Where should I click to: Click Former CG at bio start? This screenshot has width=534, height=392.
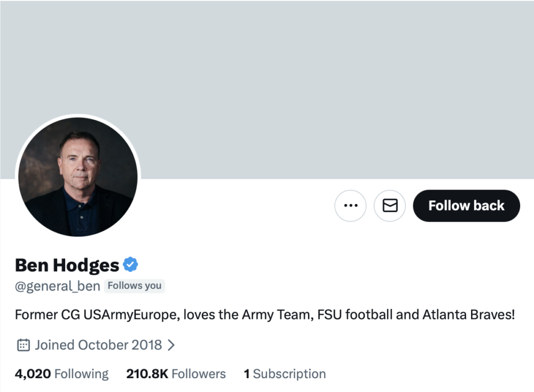47,315
